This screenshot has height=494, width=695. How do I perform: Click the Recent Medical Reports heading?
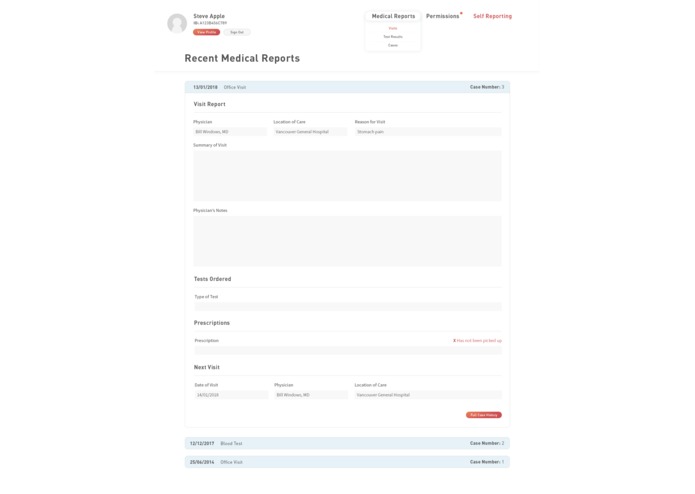242,58
